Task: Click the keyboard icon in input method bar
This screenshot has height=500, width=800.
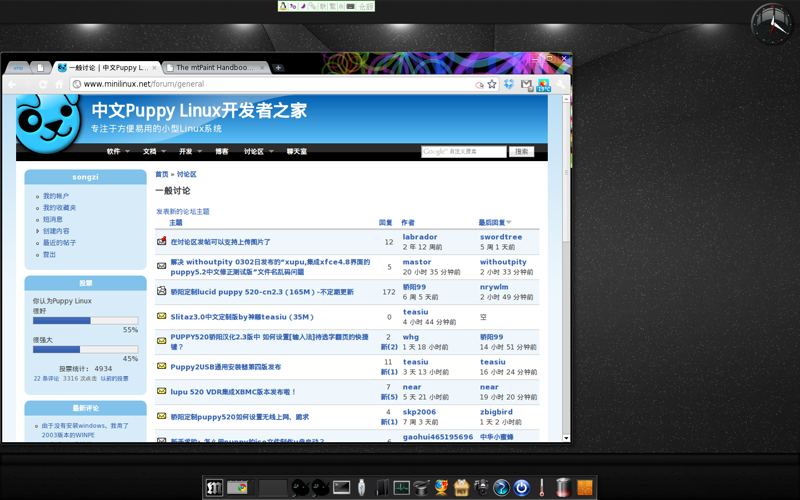Action: 351,6
